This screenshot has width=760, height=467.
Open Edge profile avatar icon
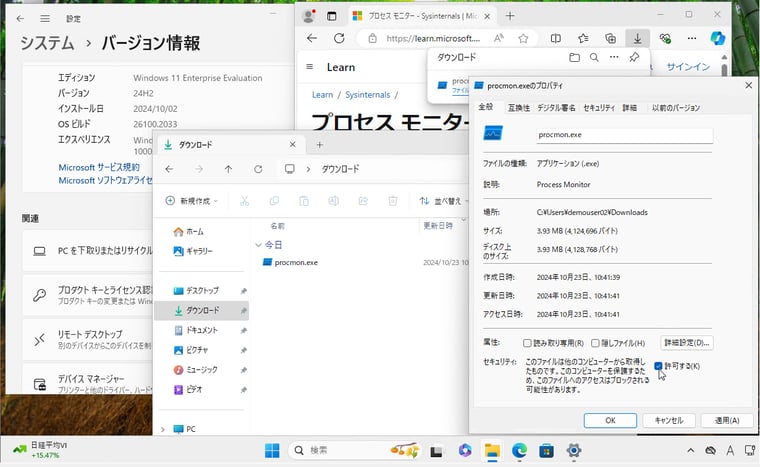[308, 16]
